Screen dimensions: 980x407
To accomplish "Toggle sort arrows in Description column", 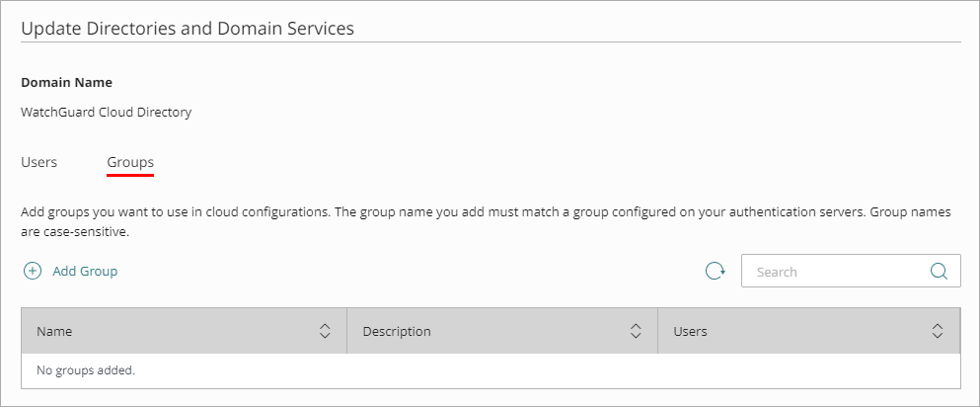I will click(636, 332).
